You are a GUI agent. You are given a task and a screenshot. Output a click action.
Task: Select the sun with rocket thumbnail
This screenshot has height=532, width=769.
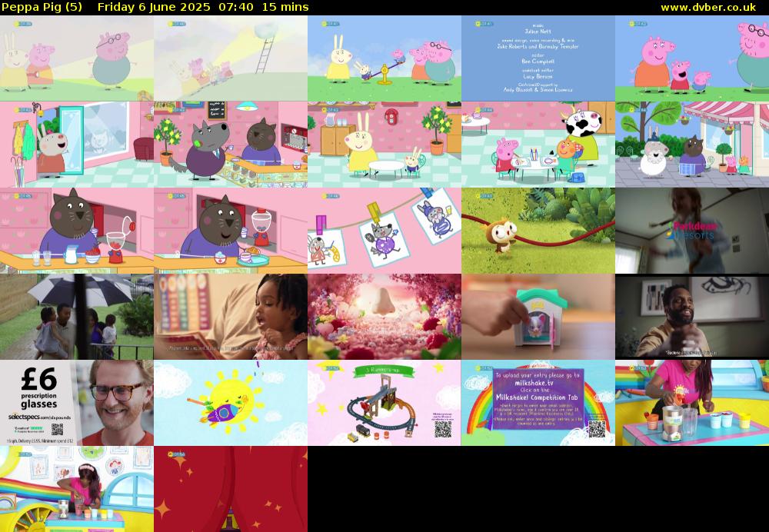pyautogui.click(x=231, y=403)
